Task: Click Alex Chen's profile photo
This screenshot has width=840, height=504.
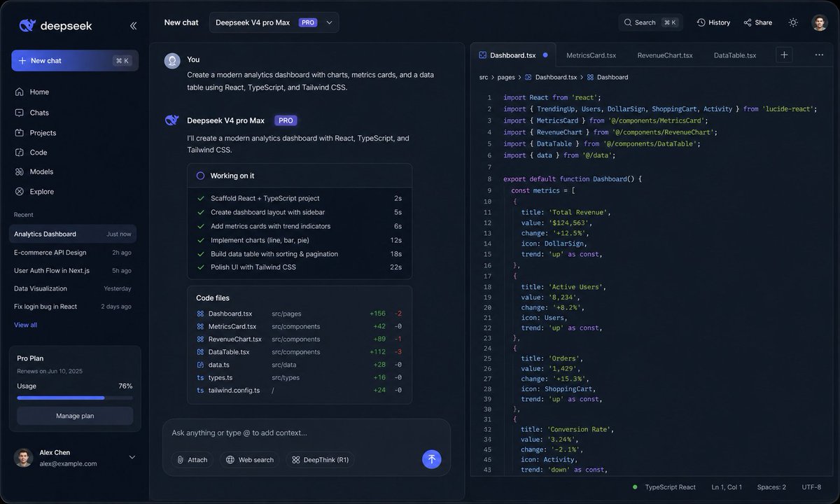Action: click(x=23, y=458)
